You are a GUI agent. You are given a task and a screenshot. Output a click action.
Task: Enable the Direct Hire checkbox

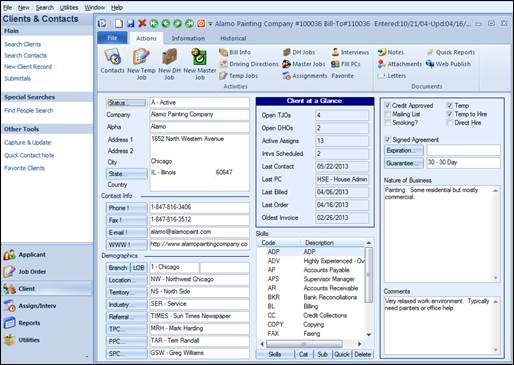coord(450,123)
